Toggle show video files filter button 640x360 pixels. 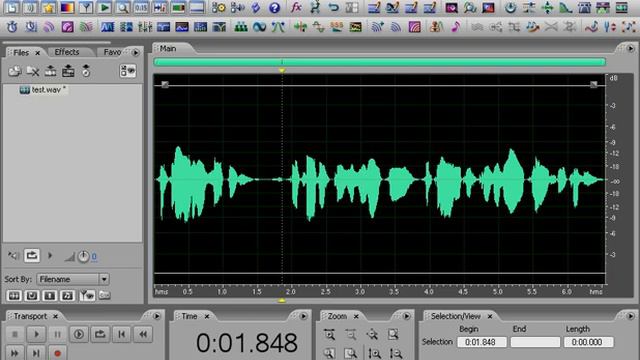pyautogui.click(x=50, y=295)
